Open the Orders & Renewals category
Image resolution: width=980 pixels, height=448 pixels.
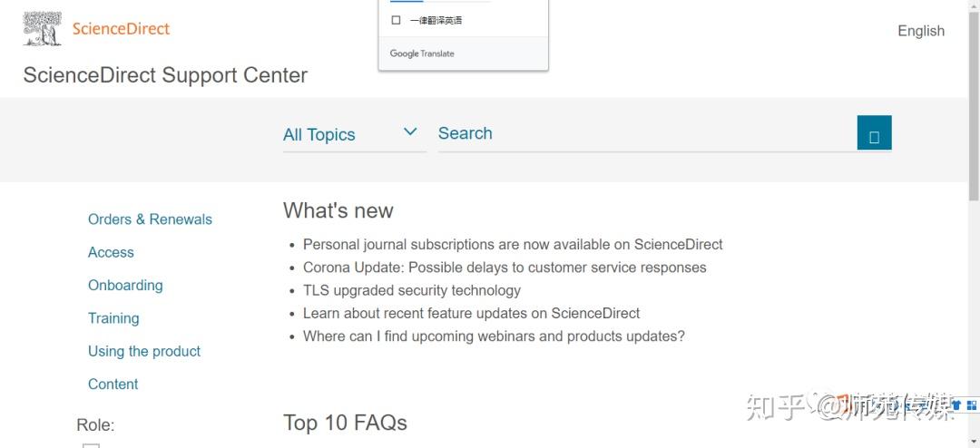150,219
